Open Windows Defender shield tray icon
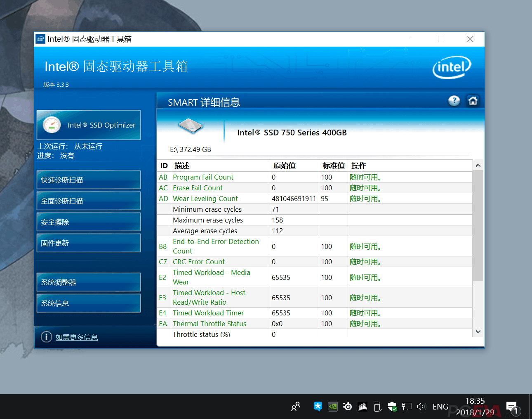This screenshot has width=532, height=419. click(392, 407)
